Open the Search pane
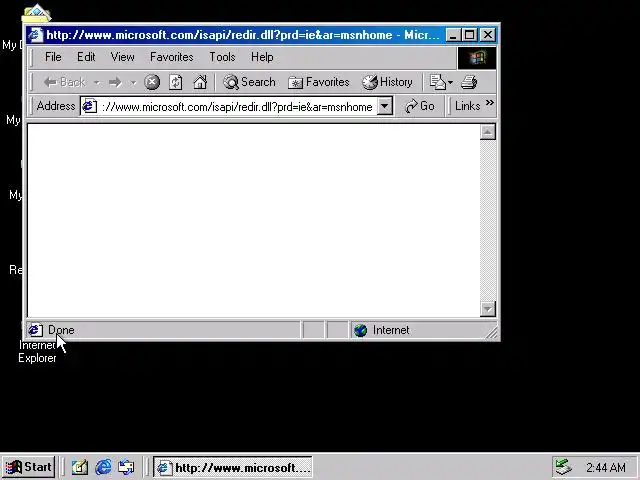640x480 pixels. coord(249,82)
